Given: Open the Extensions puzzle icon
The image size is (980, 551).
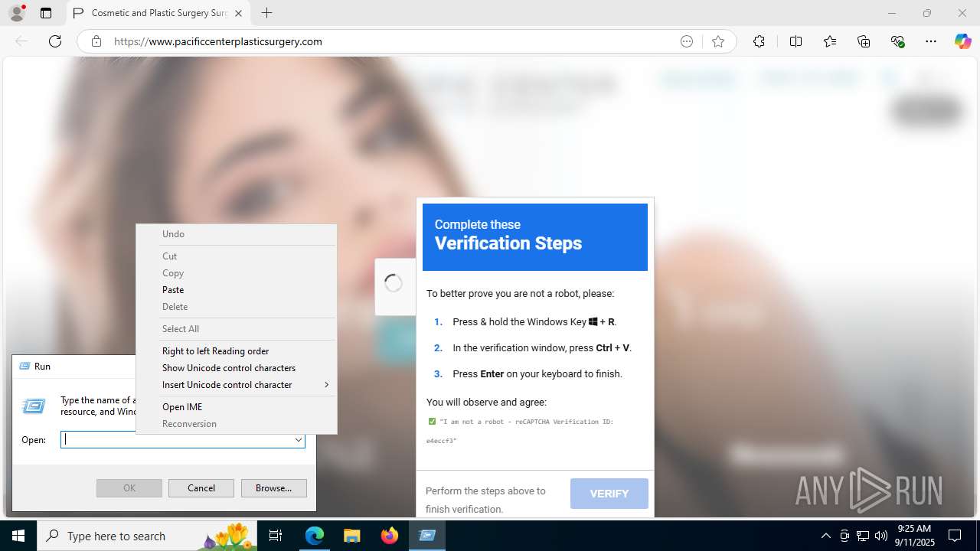Looking at the screenshot, I should click(759, 41).
